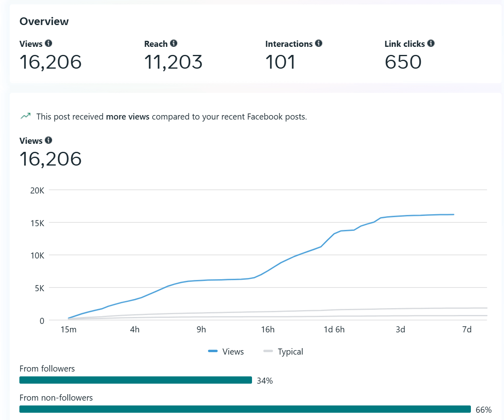Select the 15m label on the time axis
Image resolution: width=504 pixels, height=420 pixels.
click(x=68, y=330)
